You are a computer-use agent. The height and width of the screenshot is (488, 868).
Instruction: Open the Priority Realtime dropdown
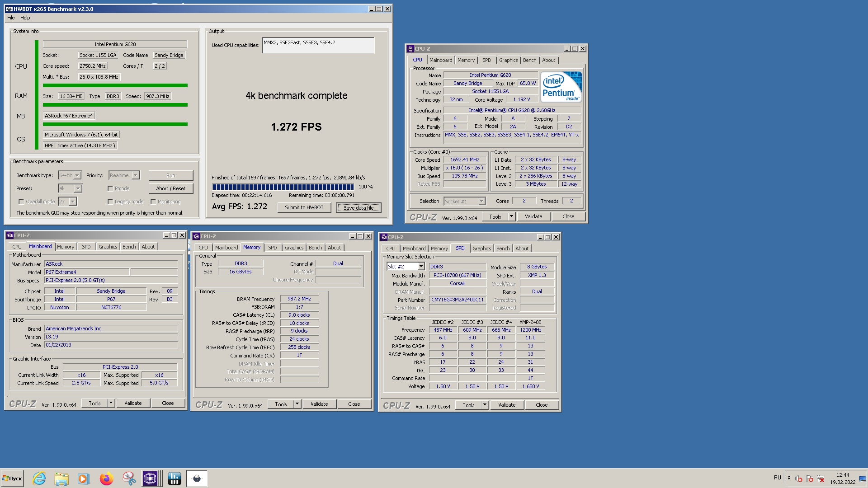pos(136,175)
